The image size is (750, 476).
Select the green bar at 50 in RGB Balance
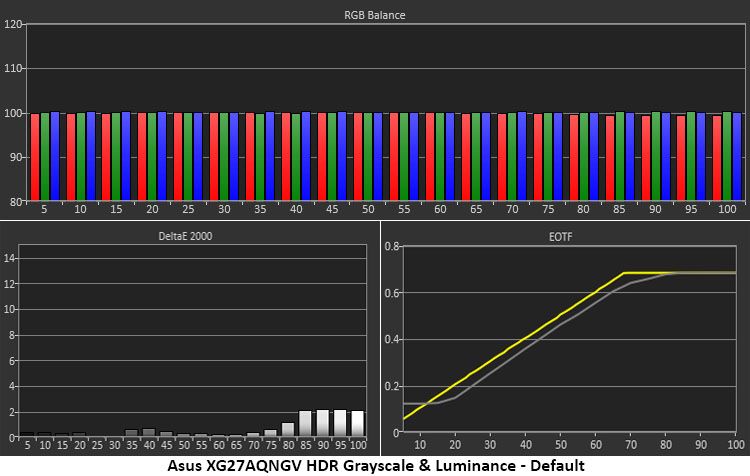368,156
